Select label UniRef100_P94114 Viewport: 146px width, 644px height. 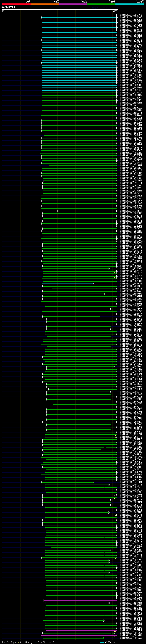click(x=131, y=261)
